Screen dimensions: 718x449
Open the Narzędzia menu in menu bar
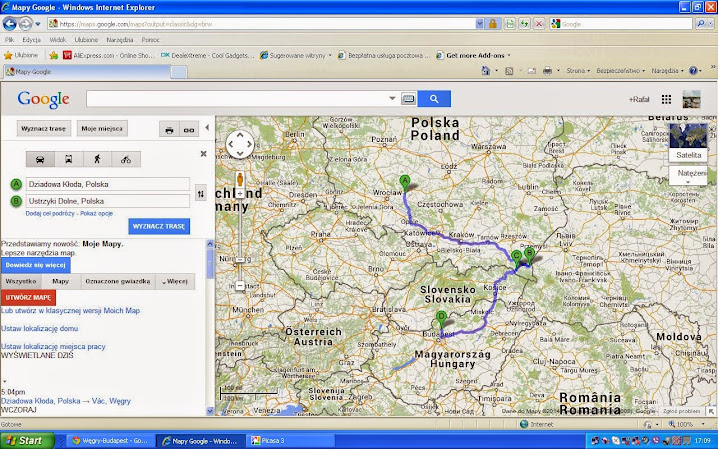coord(120,40)
